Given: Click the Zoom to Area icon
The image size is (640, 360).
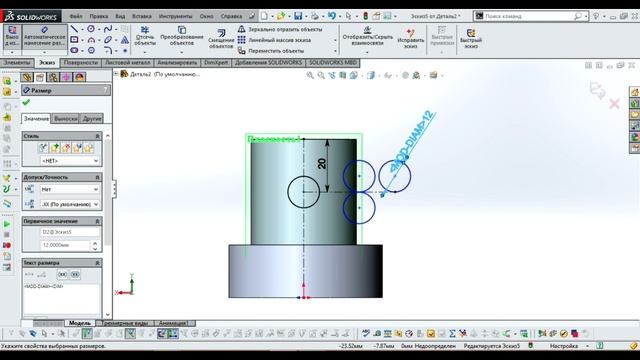Looking at the screenshot, I should (321, 75).
